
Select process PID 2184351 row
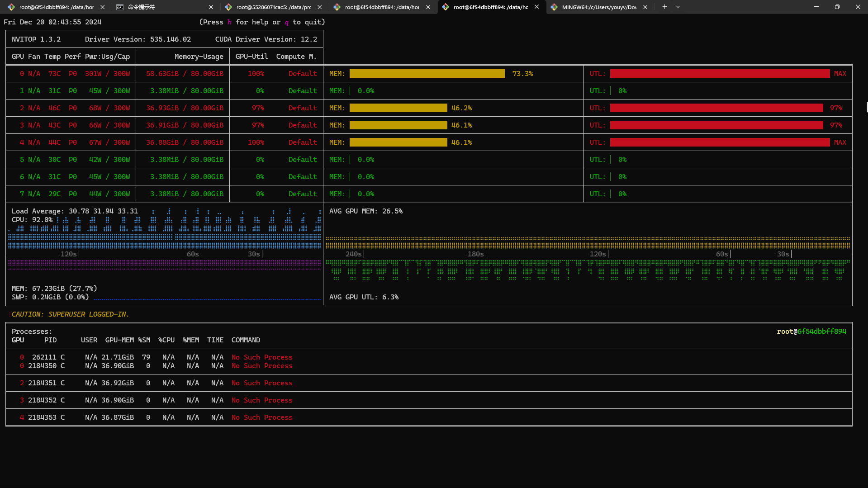[429, 383]
